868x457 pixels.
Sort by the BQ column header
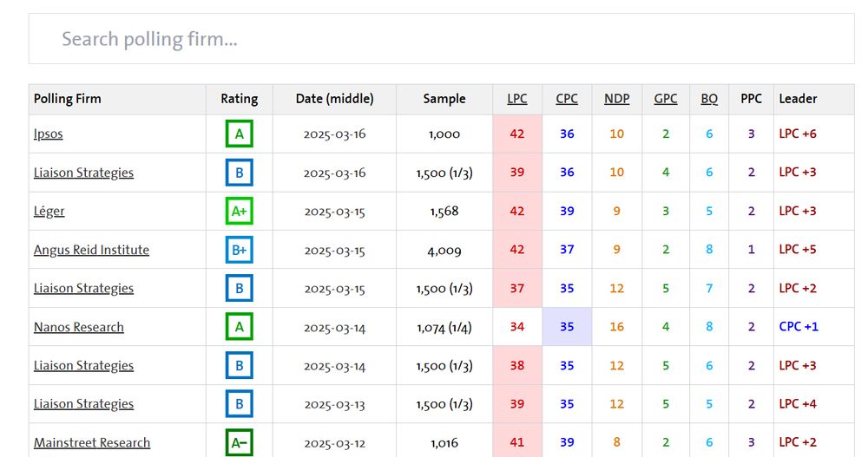[x=709, y=99]
